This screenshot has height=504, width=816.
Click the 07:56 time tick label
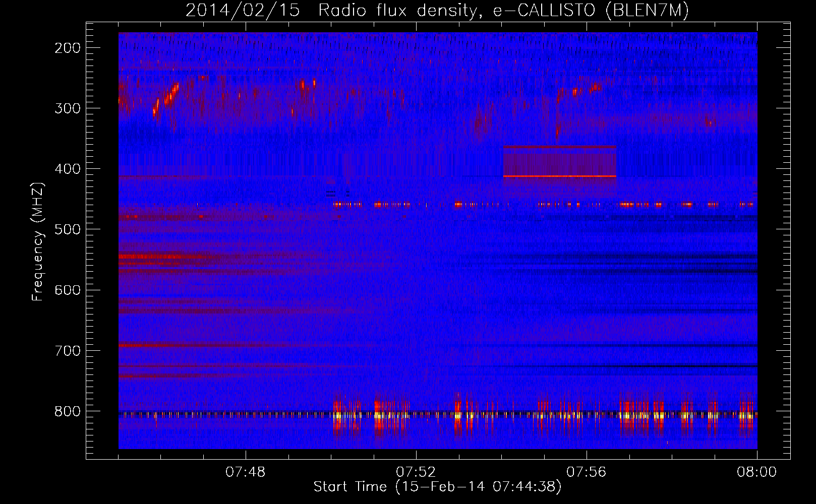pyautogui.click(x=587, y=472)
